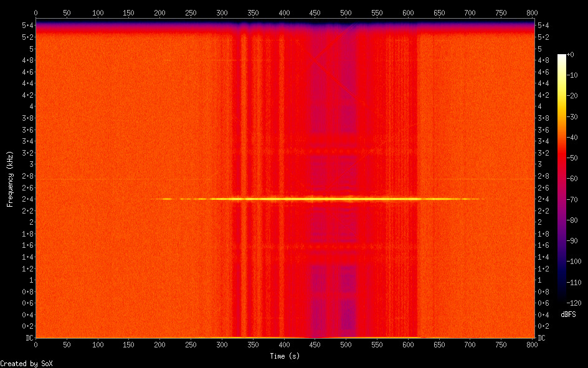Click the "Time (s)" axis label
588x368 pixels.
click(284, 356)
